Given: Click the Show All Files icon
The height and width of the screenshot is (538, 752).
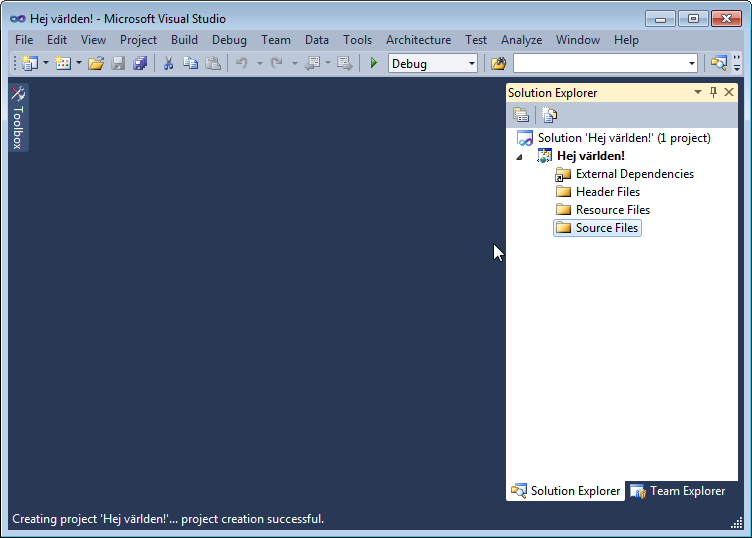Looking at the screenshot, I should point(549,115).
